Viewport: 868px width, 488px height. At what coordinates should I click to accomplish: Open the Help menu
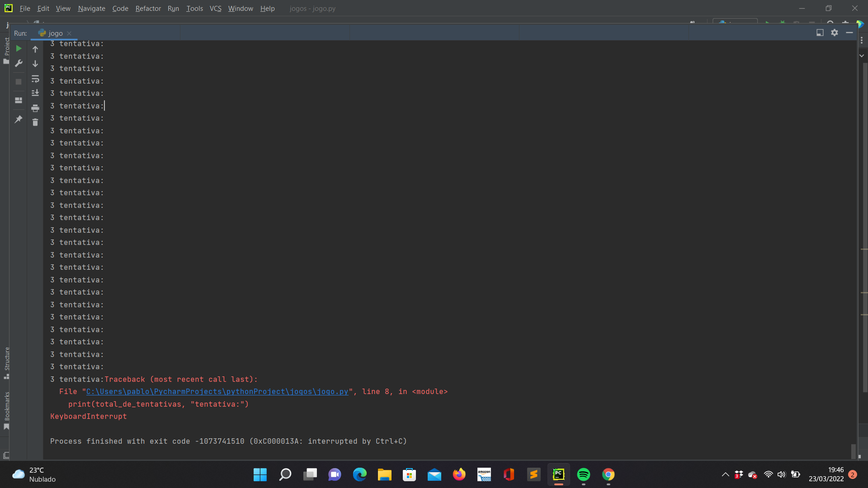(x=268, y=8)
